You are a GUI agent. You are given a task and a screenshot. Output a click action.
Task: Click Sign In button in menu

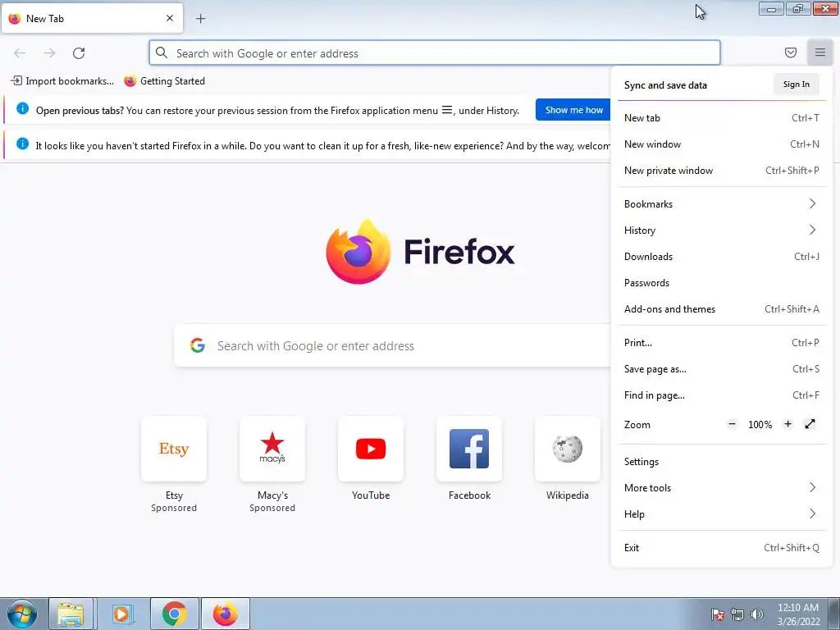(796, 84)
